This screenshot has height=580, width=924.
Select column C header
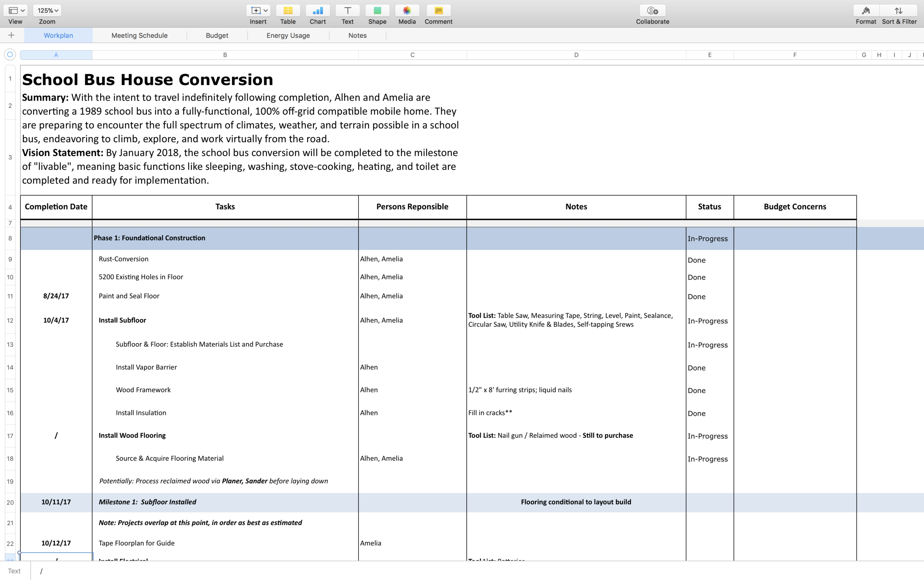coord(412,55)
